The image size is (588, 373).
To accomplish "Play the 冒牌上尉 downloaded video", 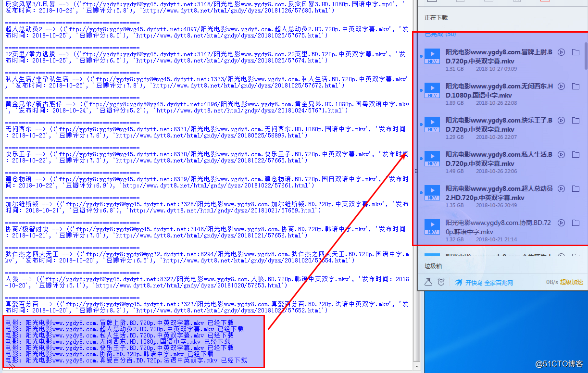I will (x=561, y=52).
